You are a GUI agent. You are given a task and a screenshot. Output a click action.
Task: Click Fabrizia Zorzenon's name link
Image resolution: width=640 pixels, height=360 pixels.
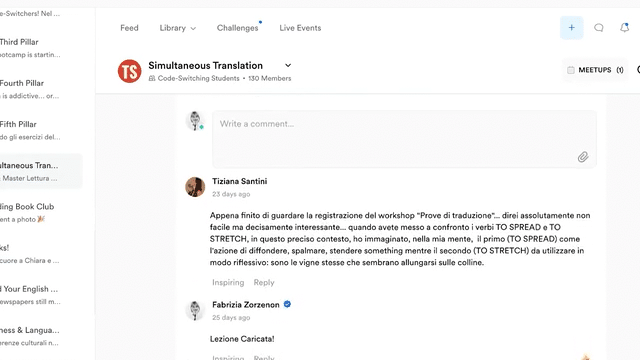246,304
